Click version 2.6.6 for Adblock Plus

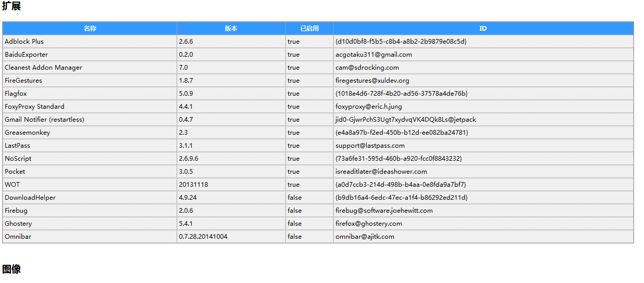click(231, 42)
